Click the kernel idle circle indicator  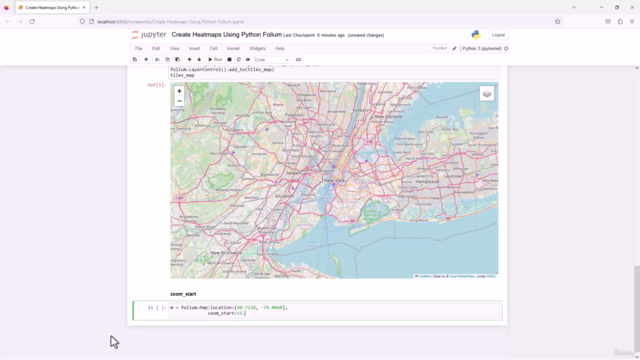click(506, 49)
